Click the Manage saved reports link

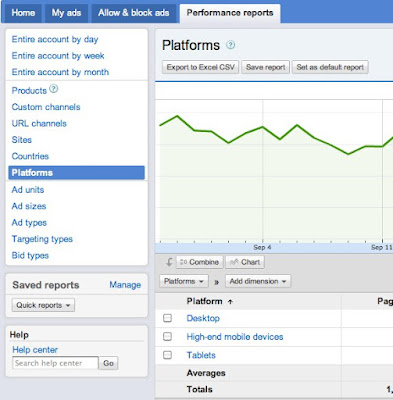tap(125, 285)
